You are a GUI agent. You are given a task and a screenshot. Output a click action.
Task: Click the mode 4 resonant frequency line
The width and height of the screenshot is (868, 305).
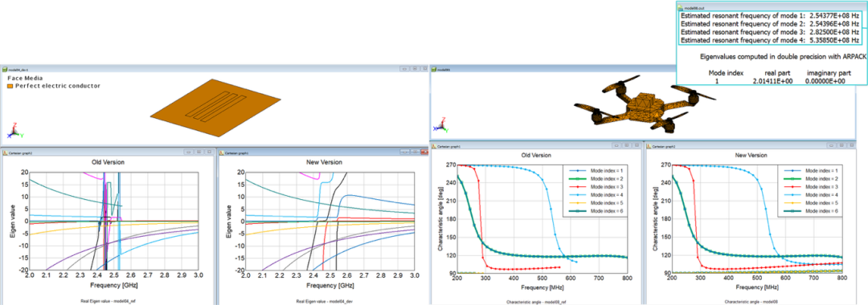pyautogui.click(x=770, y=40)
